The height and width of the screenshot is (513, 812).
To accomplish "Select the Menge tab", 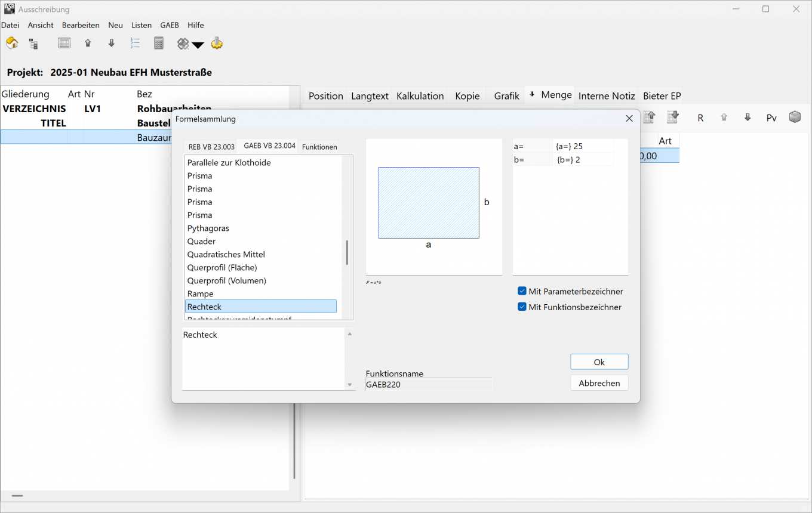I will 550,95.
